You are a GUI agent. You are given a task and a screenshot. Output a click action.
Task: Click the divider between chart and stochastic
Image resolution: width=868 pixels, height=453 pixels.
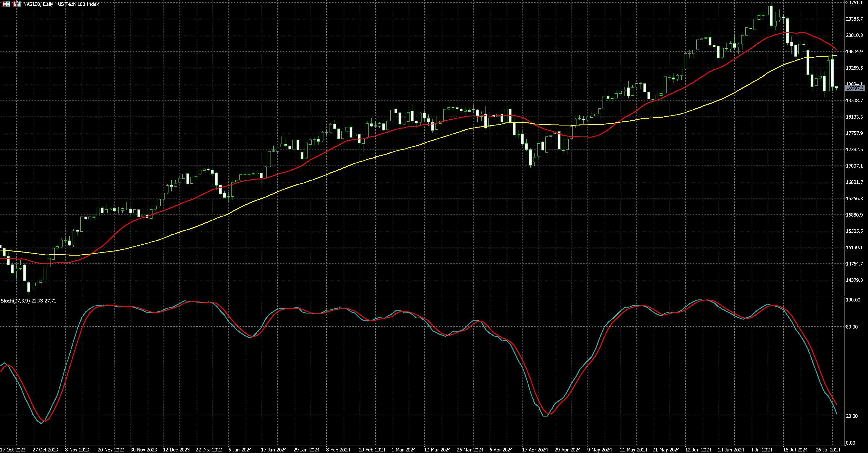pos(421,296)
